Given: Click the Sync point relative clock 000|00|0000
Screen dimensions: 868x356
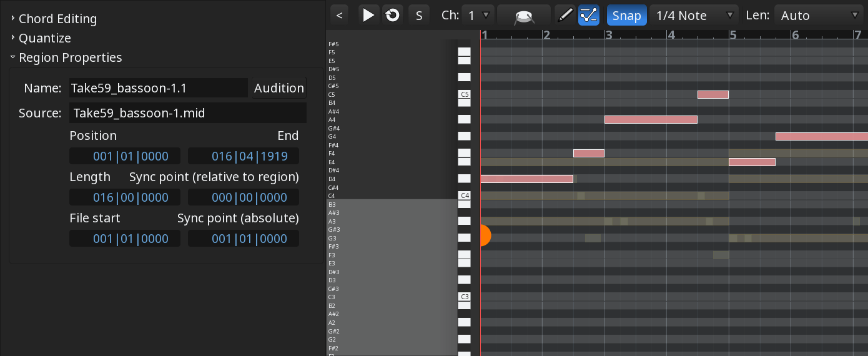Looking at the screenshot, I should (244, 197).
